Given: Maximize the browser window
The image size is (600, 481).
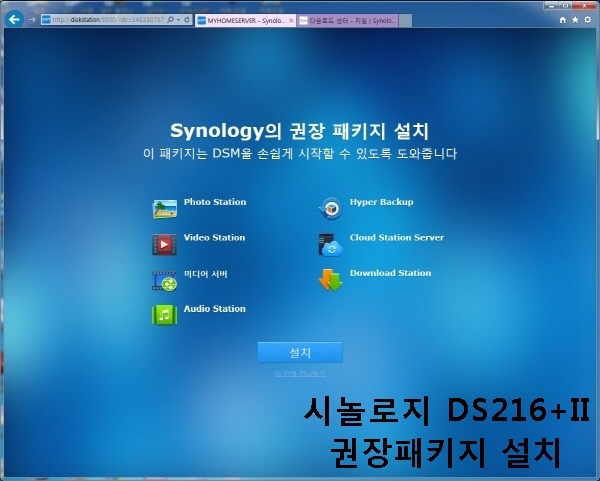Looking at the screenshot, I should pos(565,6).
